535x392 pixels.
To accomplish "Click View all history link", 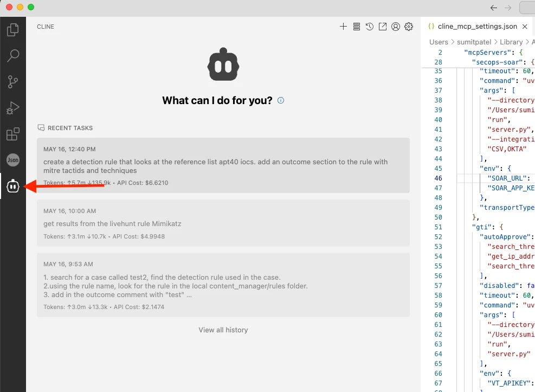I will point(223,330).
